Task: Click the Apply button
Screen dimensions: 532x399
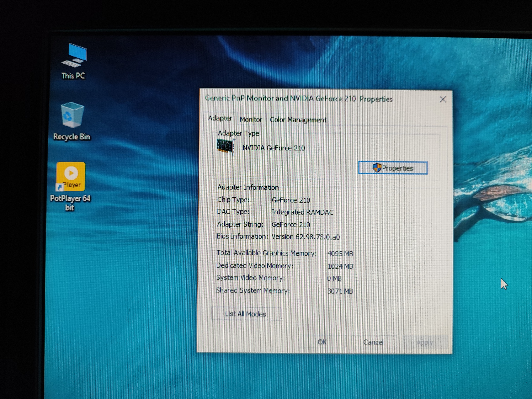Action: tap(425, 342)
